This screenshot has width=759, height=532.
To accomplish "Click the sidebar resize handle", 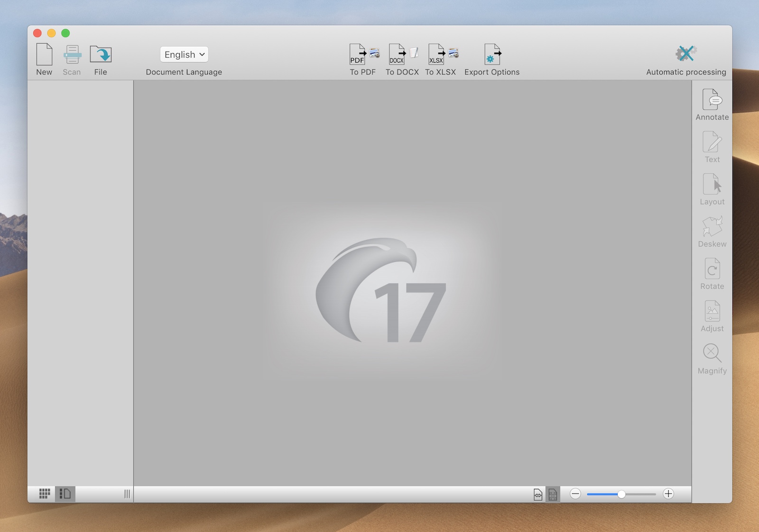I will [127, 494].
